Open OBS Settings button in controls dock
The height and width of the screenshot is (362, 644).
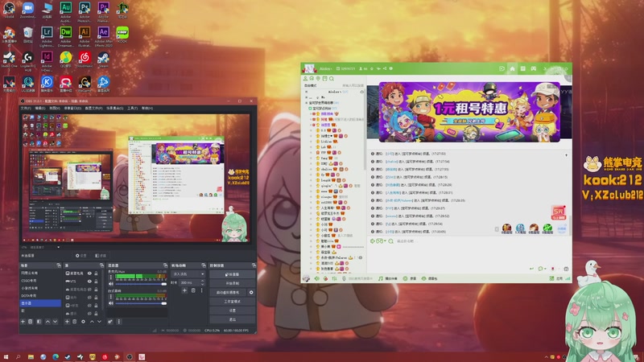pyautogui.click(x=232, y=311)
